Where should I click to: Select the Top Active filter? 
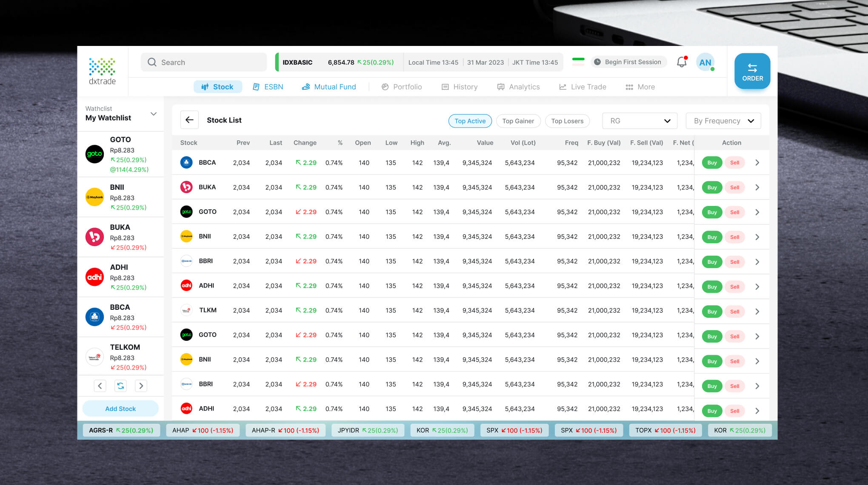(470, 121)
